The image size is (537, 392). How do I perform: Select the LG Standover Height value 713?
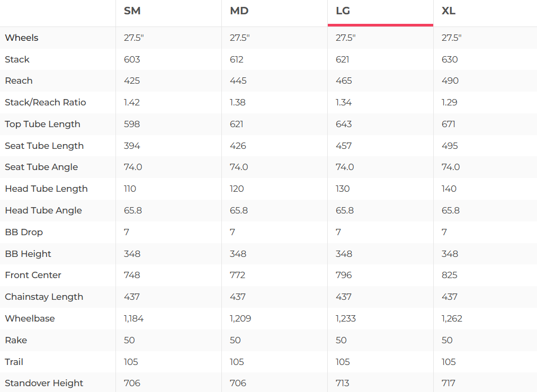click(343, 383)
